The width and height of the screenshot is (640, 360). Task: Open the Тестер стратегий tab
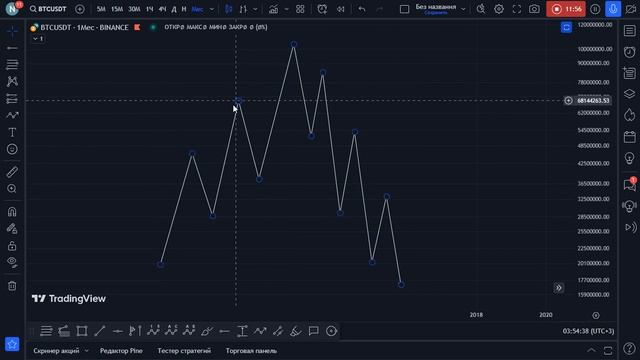coord(184,351)
